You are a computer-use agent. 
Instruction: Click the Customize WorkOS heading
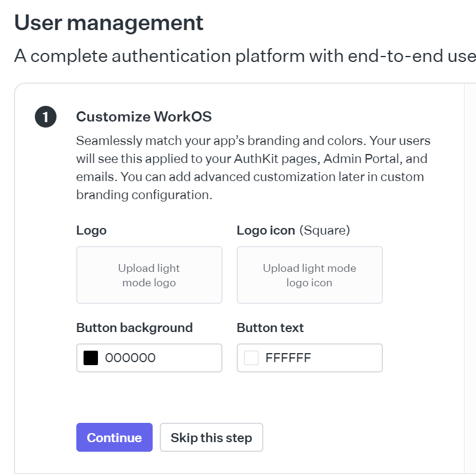tap(144, 117)
